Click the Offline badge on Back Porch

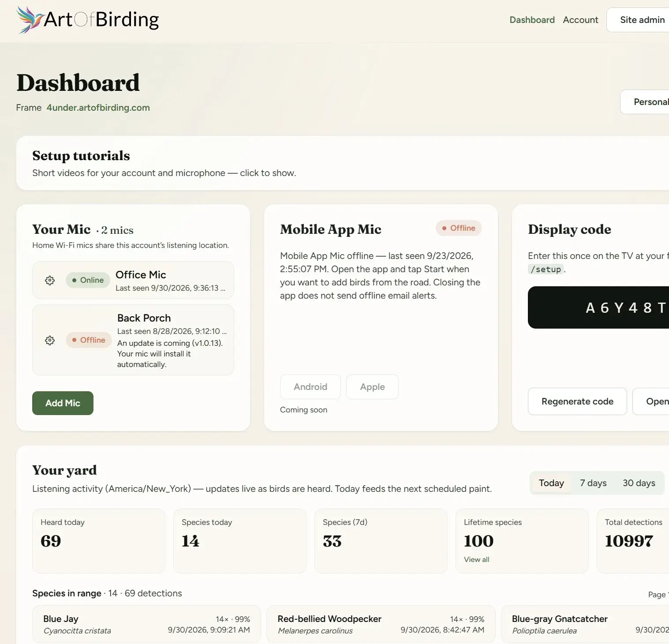(89, 340)
